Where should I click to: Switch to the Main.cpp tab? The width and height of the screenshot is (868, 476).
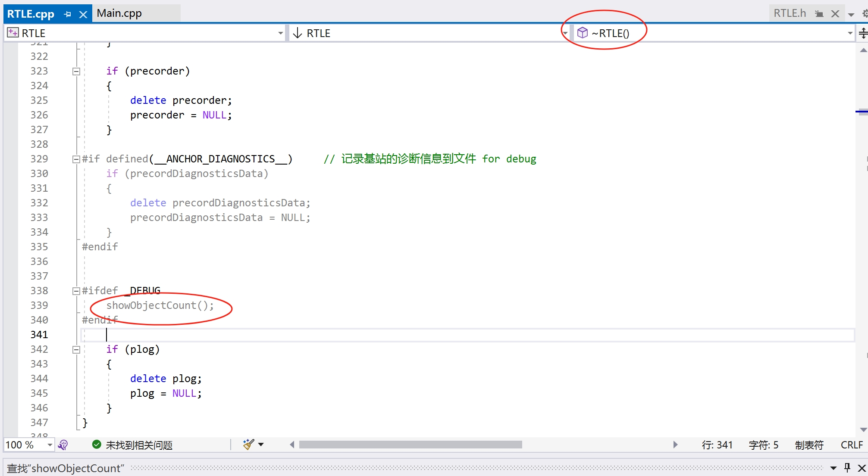point(119,13)
